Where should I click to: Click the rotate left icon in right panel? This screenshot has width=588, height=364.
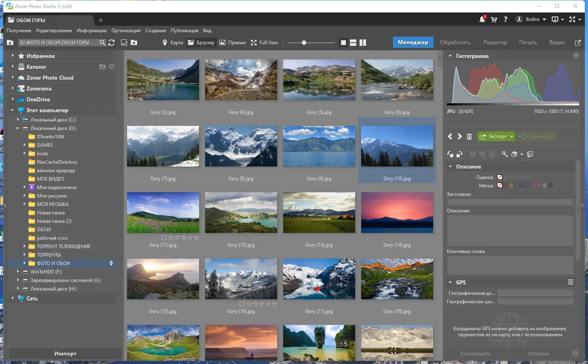point(450,154)
